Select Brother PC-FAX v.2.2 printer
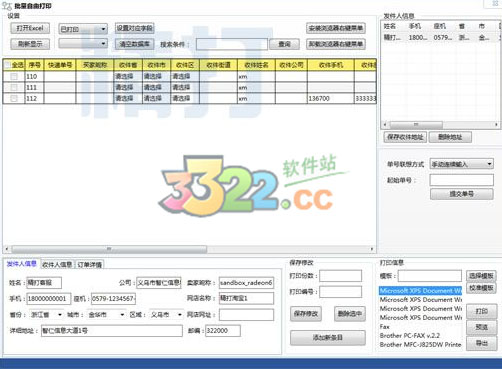502x369 pixels. 421,336
